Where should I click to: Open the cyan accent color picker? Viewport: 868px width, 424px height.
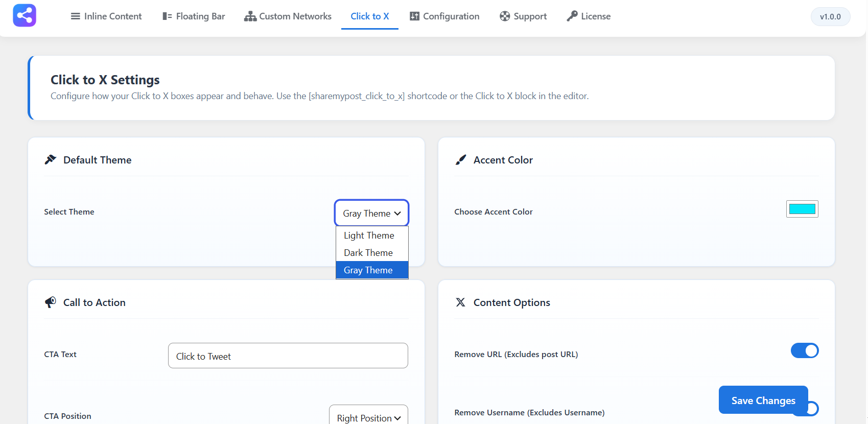tap(802, 209)
